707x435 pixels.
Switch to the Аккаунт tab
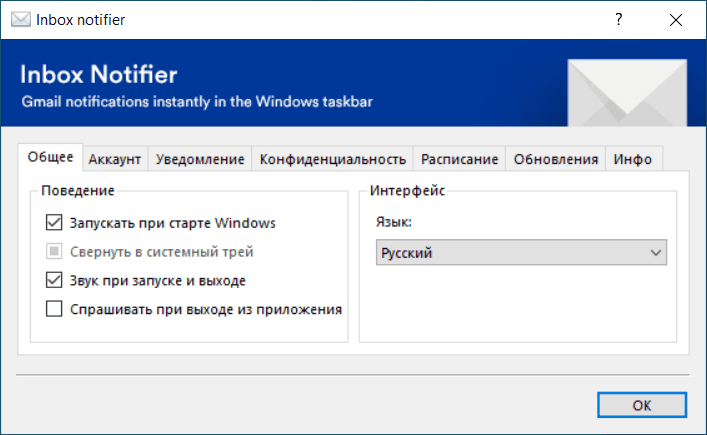[x=115, y=159]
